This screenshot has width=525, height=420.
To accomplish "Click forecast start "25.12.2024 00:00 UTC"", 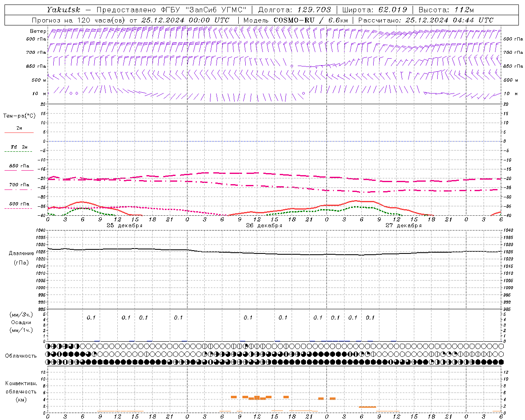I will pyautogui.click(x=185, y=20).
